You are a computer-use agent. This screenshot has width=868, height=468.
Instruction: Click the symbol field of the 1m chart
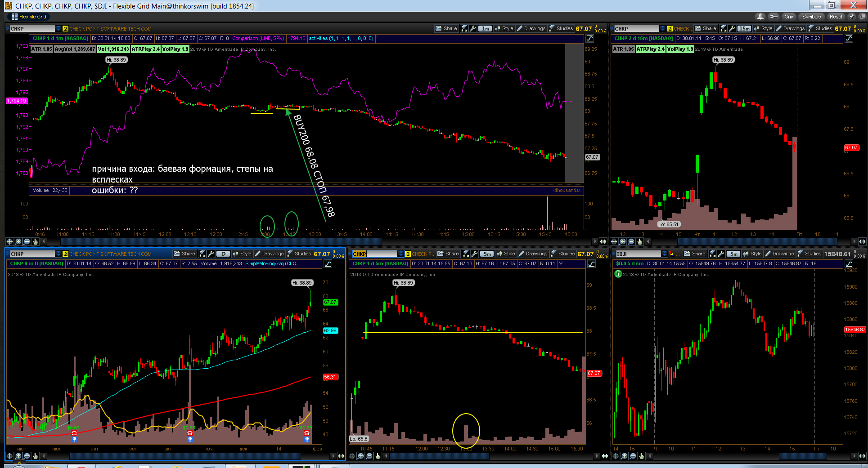tap(32, 28)
